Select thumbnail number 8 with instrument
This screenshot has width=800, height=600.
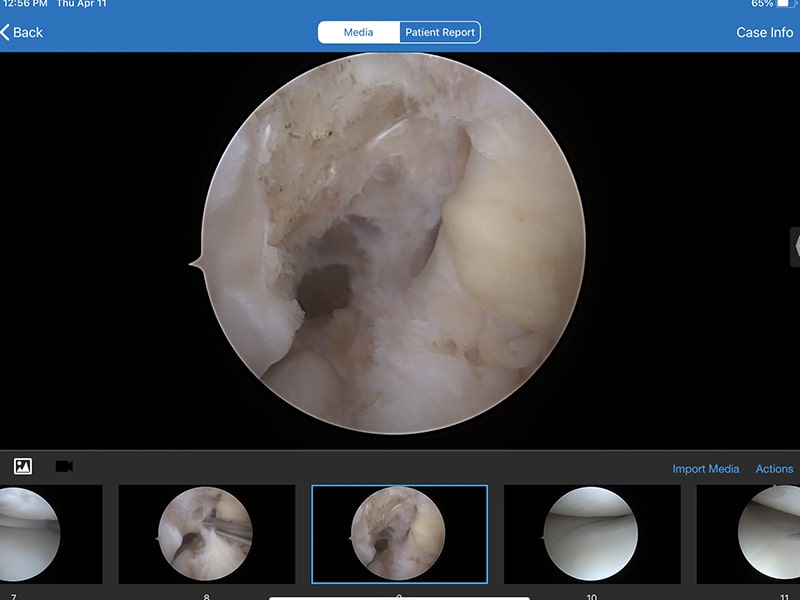coord(207,534)
